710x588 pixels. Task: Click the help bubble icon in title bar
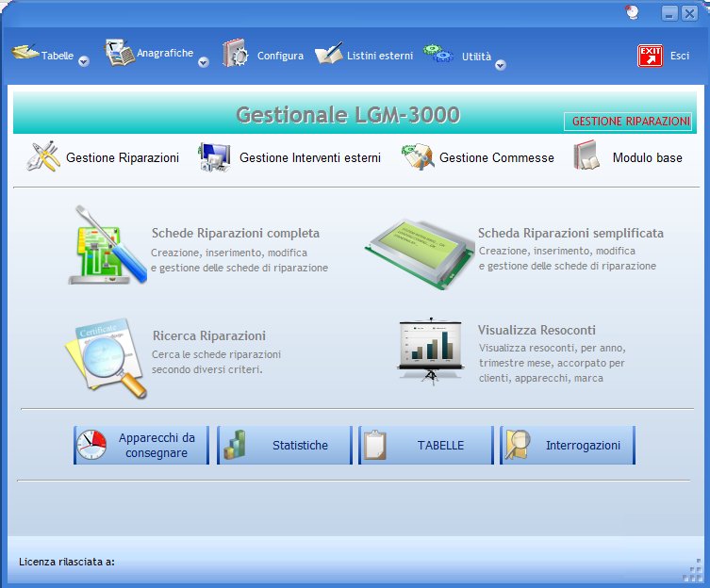coord(633,12)
